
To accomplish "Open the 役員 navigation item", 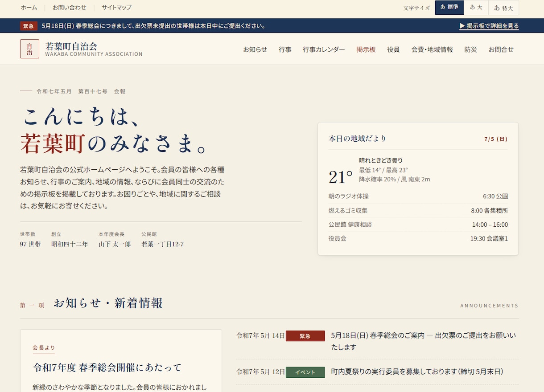I will pyautogui.click(x=393, y=49).
